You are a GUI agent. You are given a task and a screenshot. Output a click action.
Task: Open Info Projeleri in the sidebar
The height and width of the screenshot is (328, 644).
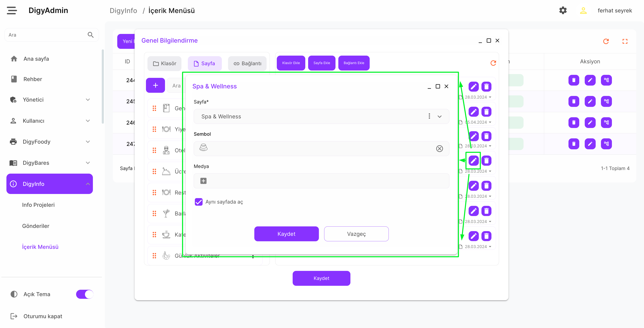38,205
